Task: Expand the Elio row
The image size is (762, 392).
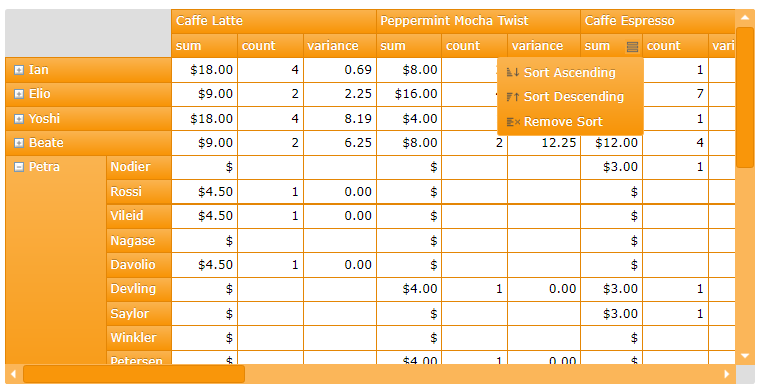Action: [19, 94]
